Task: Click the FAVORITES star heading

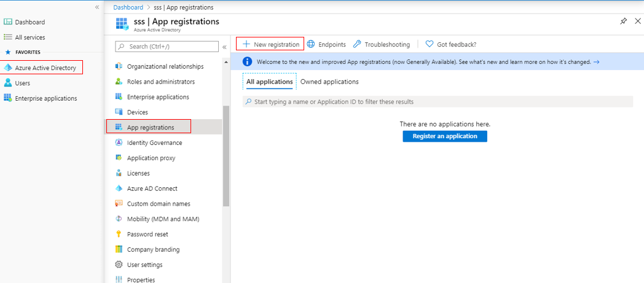Action: click(x=23, y=53)
